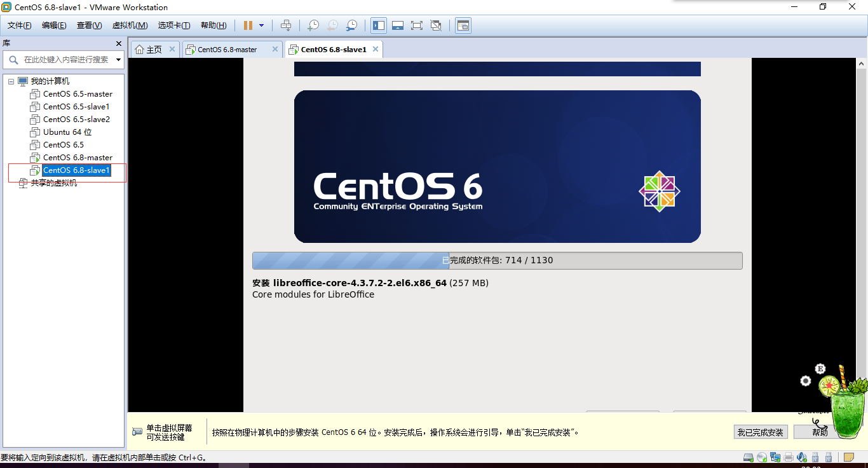The height and width of the screenshot is (468, 868).
Task: Take a snapshot of this virtual machine
Action: pyautogui.click(x=312, y=25)
